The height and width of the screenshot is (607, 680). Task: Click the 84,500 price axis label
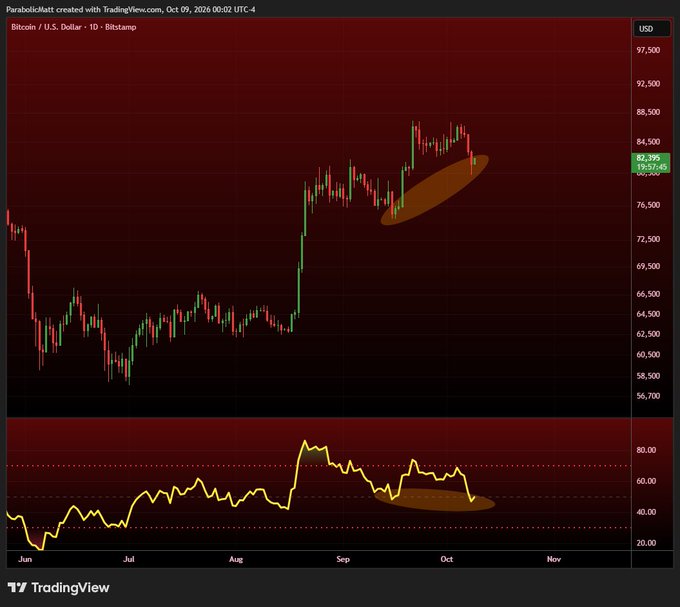pos(648,142)
